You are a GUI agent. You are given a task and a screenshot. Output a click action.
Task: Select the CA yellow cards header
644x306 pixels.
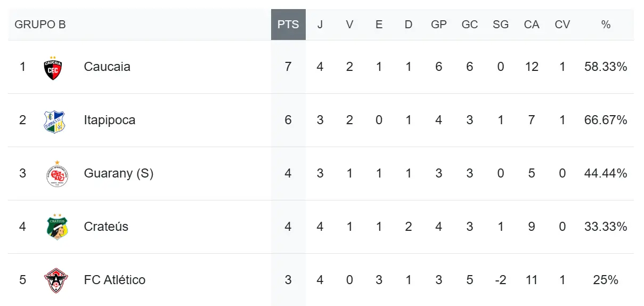(x=532, y=25)
